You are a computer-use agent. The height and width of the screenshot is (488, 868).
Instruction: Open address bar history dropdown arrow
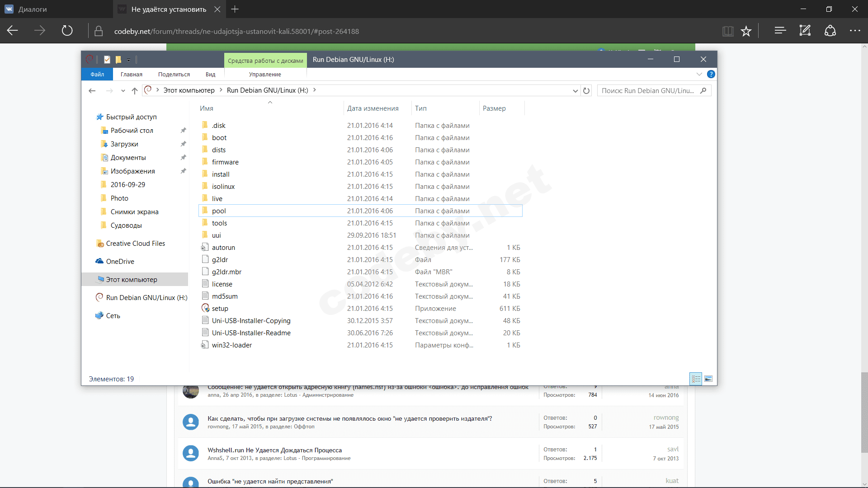point(575,90)
